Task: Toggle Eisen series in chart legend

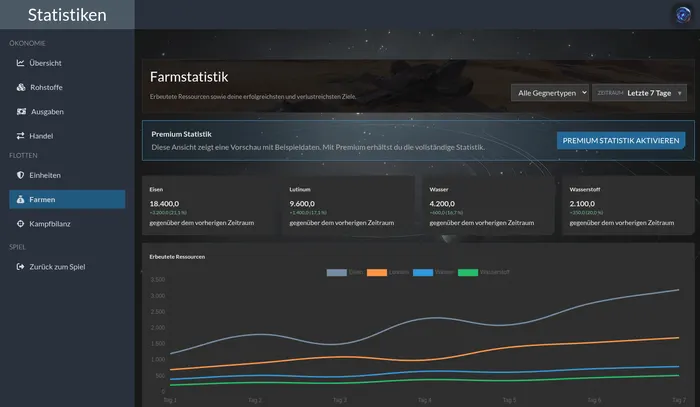Action: [345, 272]
